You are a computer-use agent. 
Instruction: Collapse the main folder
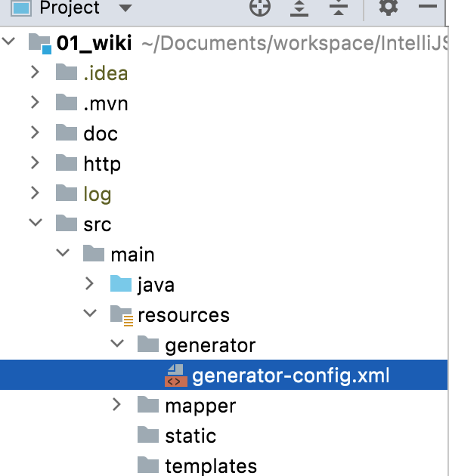pos(63,252)
